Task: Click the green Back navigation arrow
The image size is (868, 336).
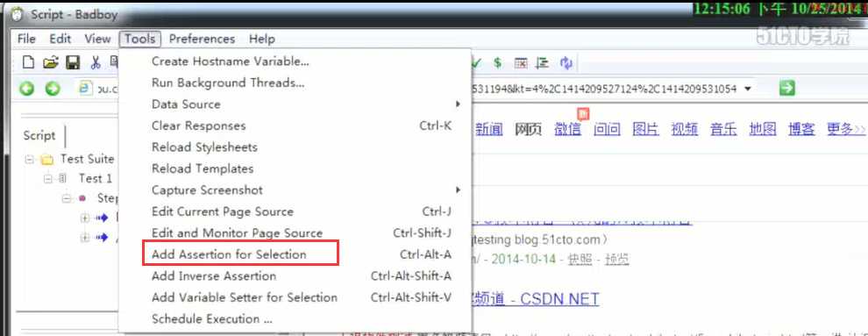Action: click(27, 89)
